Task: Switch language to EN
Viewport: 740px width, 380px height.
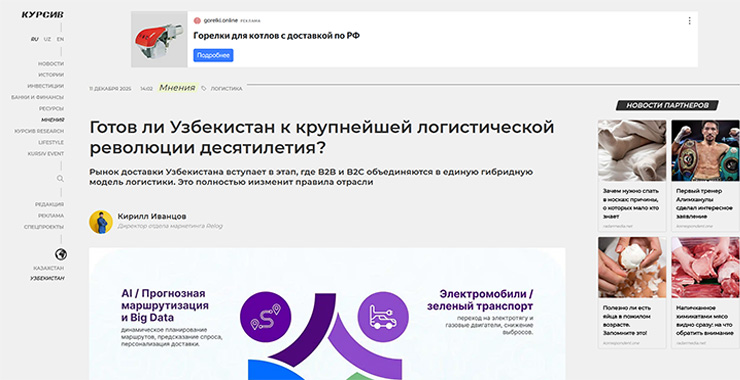Action: tap(60, 39)
